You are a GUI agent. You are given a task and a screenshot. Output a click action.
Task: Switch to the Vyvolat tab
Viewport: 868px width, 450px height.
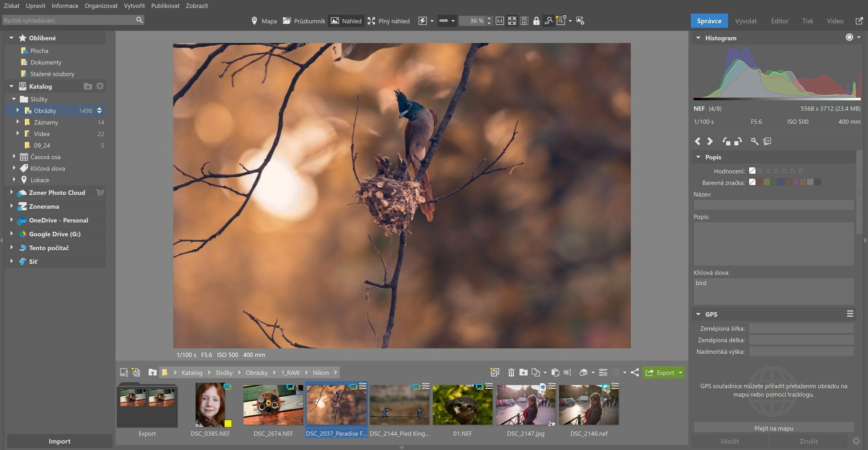[x=746, y=21]
